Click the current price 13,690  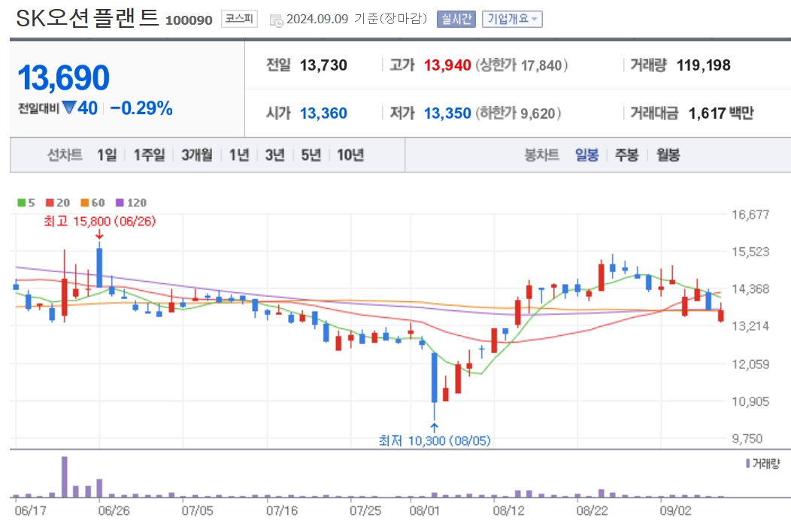[x=64, y=77]
